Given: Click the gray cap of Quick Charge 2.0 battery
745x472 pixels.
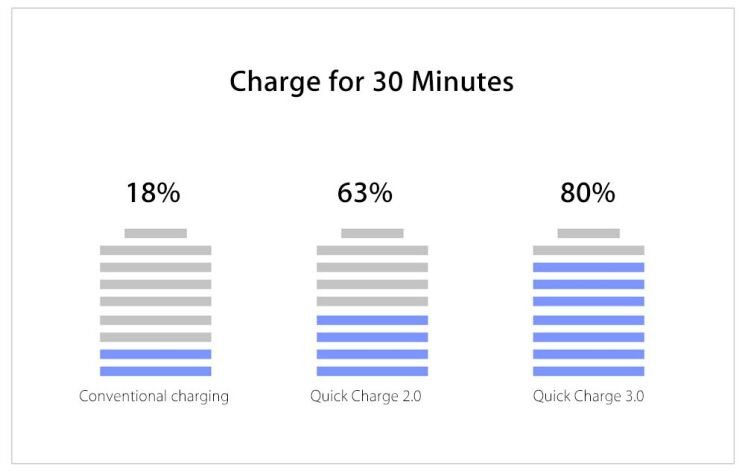Looking at the screenshot, I should point(372,233).
